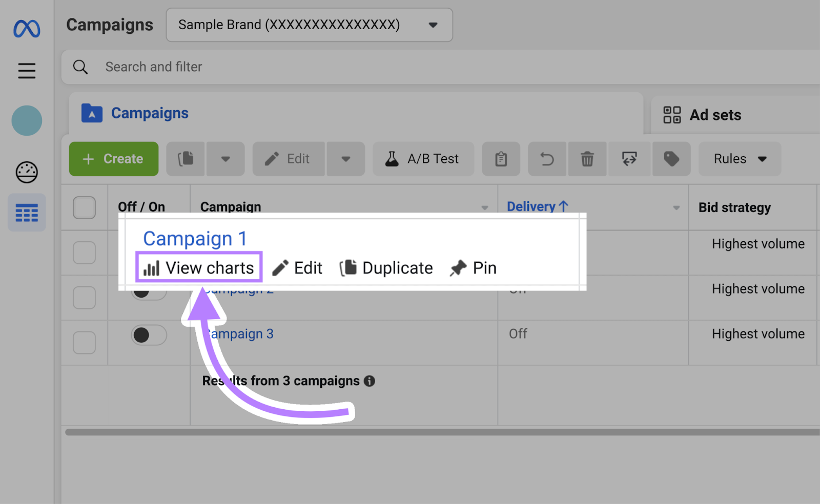Click the export/import arrows icon
Screen dimensions: 820x504
[x=629, y=159]
